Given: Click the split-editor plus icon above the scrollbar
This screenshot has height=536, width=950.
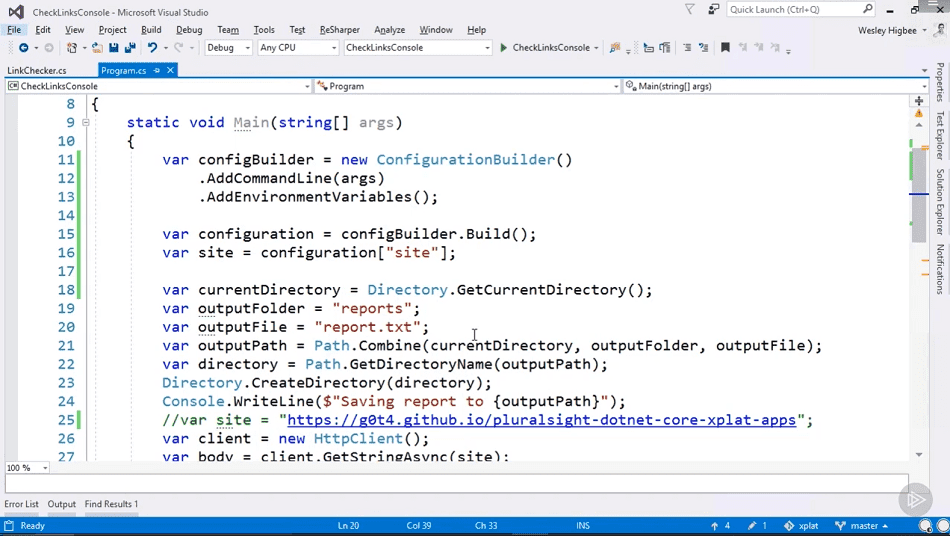Looking at the screenshot, I should pyautogui.click(x=919, y=101).
